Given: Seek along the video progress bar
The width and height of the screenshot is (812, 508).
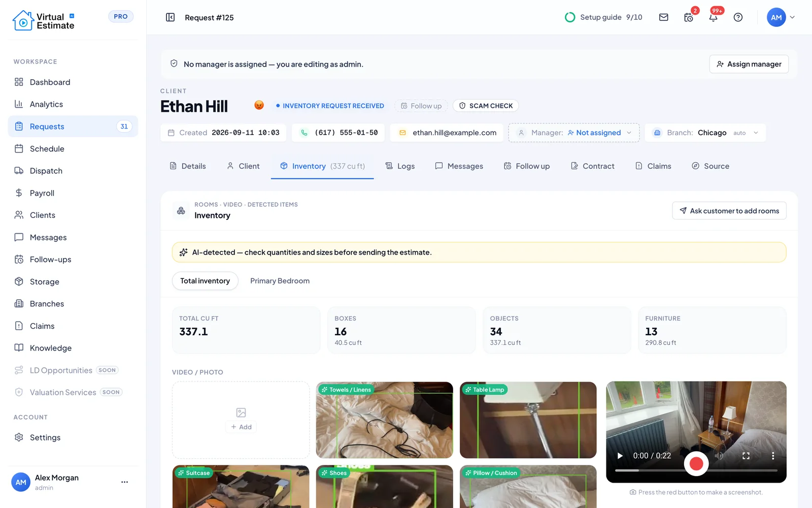Looking at the screenshot, I should click(x=696, y=471).
